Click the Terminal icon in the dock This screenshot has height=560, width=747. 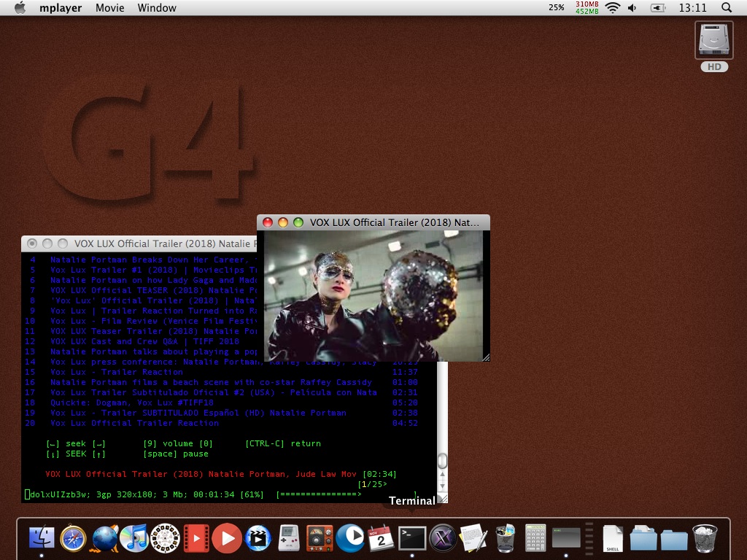coord(412,538)
